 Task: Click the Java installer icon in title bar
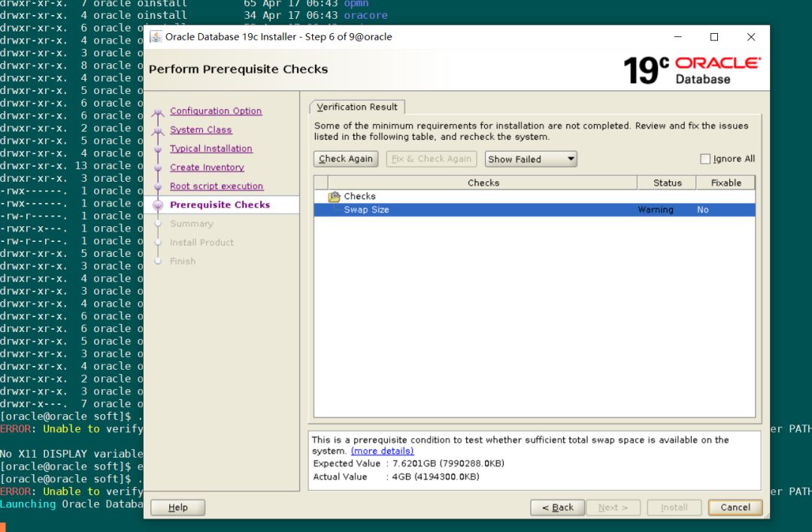[156, 37]
